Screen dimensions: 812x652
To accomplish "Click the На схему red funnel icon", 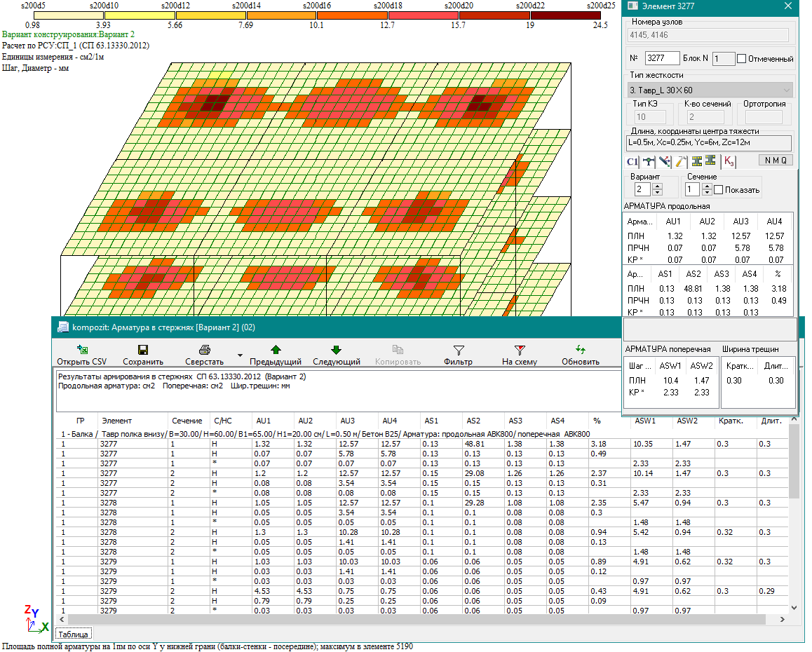I will coord(520,349).
